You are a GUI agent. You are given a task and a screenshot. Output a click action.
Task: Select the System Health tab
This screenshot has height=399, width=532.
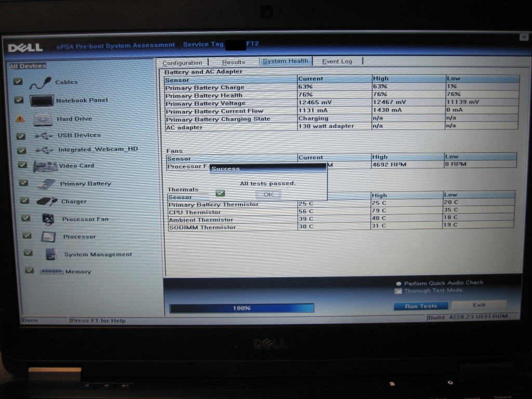(285, 61)
